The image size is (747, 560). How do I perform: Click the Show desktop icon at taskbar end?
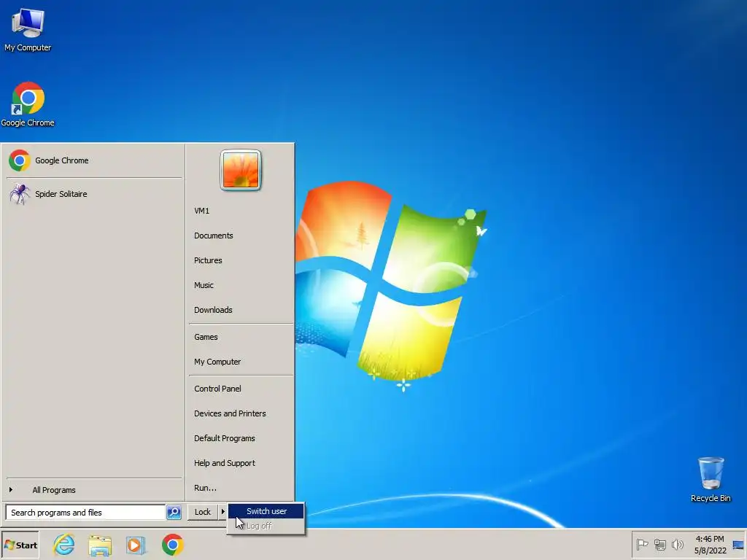click(x=738, y=545)
